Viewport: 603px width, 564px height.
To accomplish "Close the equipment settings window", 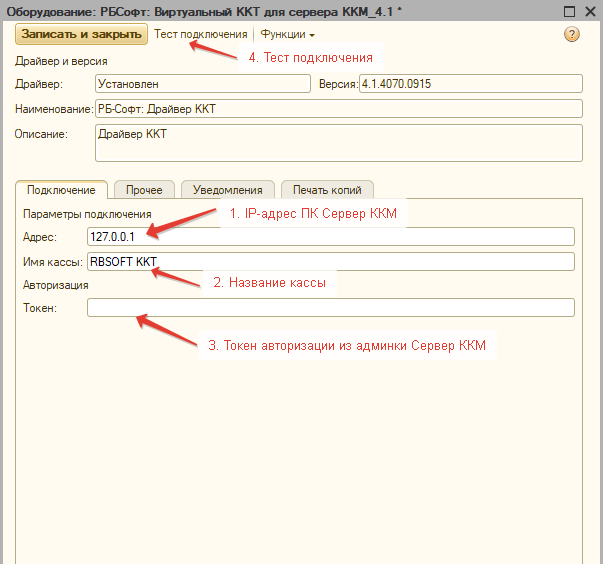I will pyautogui.click(x=590, y=12).
